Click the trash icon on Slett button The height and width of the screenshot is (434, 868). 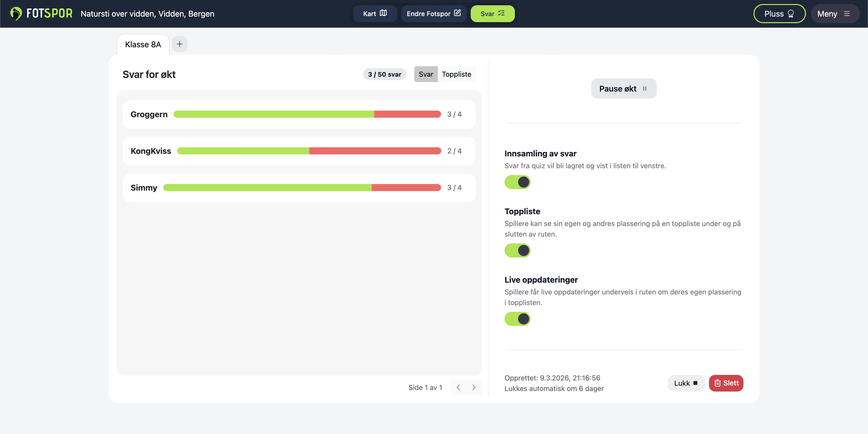pos(717,383)
